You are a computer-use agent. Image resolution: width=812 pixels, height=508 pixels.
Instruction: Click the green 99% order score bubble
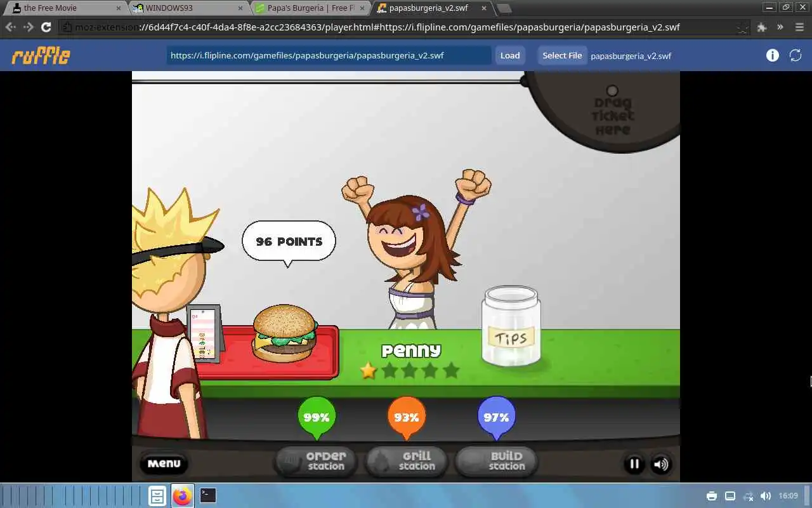tap(317, 417)
